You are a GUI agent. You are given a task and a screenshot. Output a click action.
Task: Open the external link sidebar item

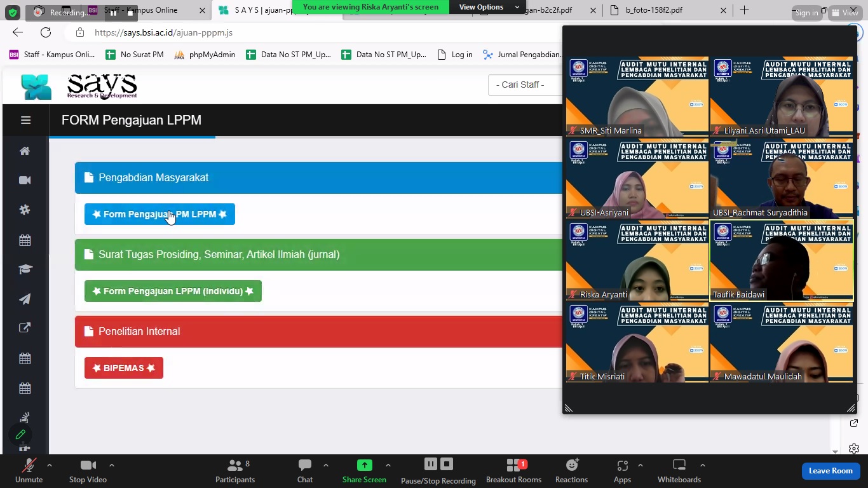coord(25,328)
